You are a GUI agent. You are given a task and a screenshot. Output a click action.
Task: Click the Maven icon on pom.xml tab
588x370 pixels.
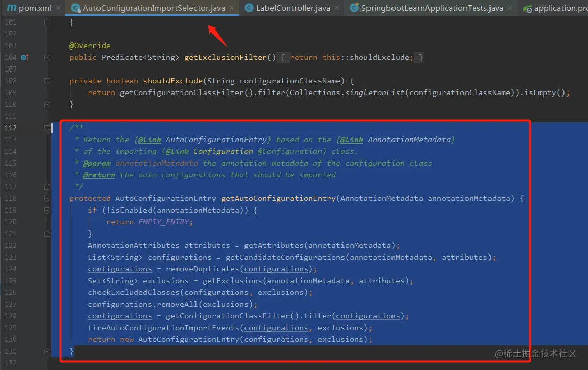12,8
